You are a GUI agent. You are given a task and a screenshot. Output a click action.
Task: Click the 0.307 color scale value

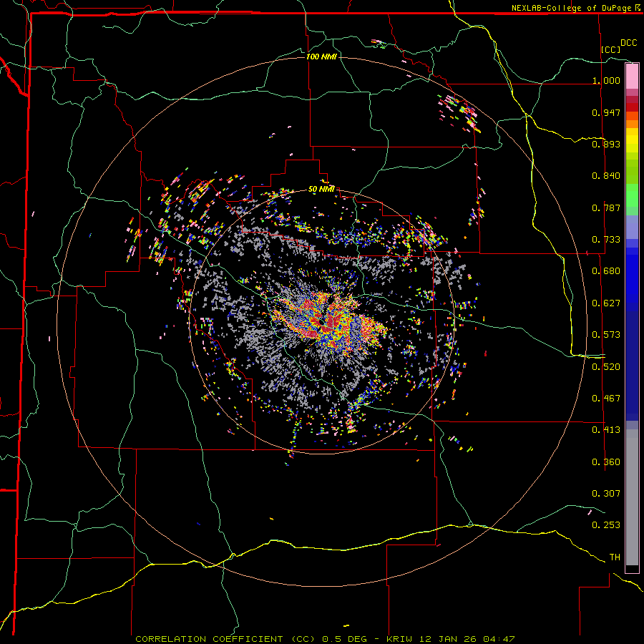606,494
